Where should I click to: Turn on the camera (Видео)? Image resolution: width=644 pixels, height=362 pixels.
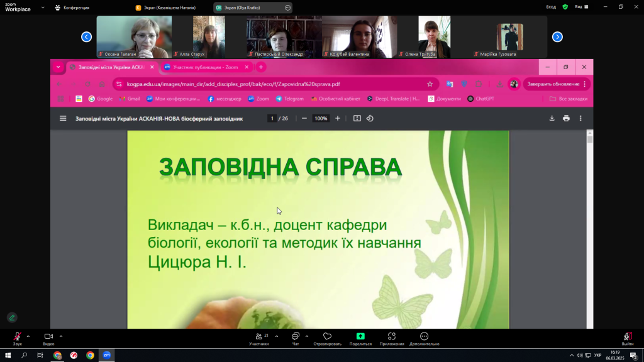tap(48, 337)
